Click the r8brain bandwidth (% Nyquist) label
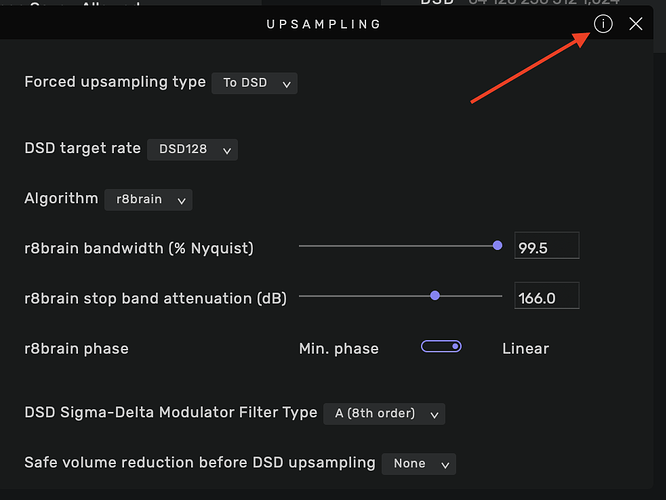This screenshot has height=500, width=666. [139, 248]
